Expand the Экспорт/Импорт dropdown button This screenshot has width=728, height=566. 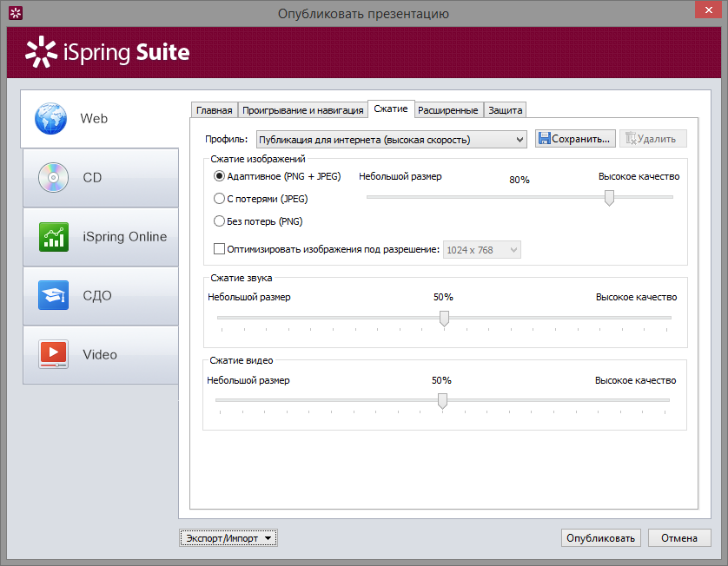pyautogui.click(x=228, y=538)
